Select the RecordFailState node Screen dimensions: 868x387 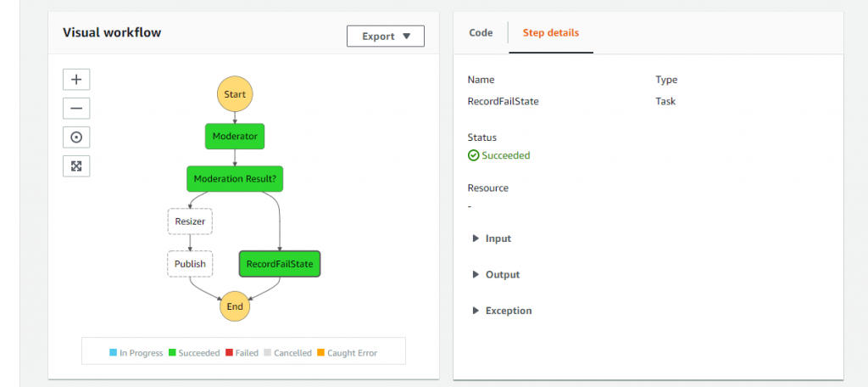(x=280, y=264)
